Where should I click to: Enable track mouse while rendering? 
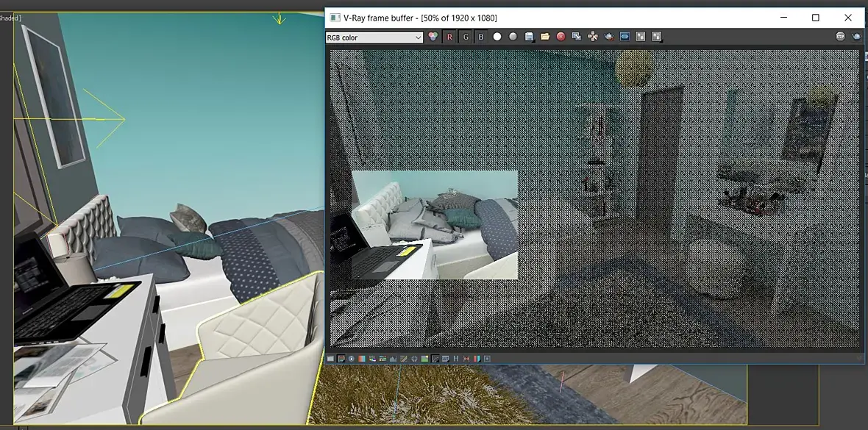point(592,37)
